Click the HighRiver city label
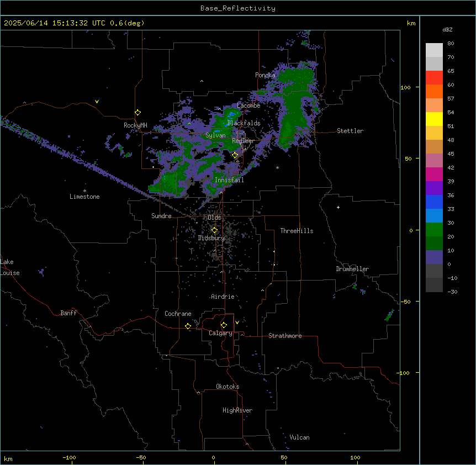Image resolution: width=476 pixels, height=465 pixels. click(x=237, y=410)
